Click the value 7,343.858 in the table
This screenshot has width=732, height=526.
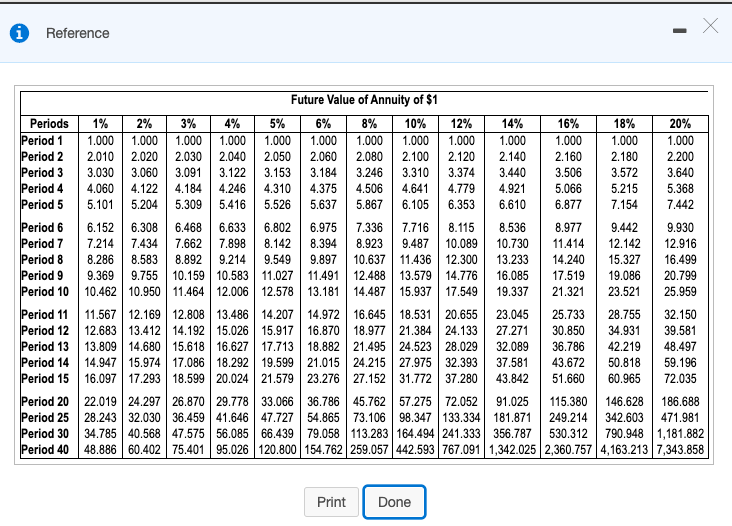click(680, 449)
